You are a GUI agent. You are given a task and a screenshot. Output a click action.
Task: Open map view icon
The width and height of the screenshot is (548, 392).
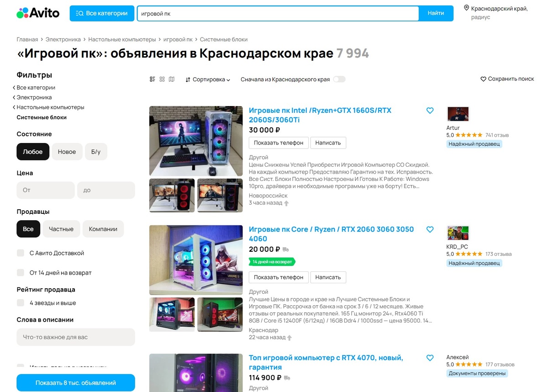[172, 79]
